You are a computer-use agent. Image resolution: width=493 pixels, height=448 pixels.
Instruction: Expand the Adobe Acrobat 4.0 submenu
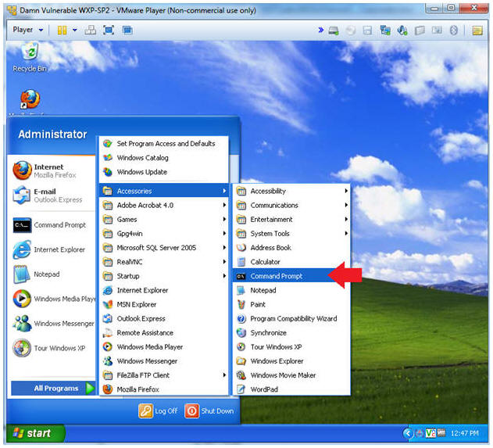164,205
